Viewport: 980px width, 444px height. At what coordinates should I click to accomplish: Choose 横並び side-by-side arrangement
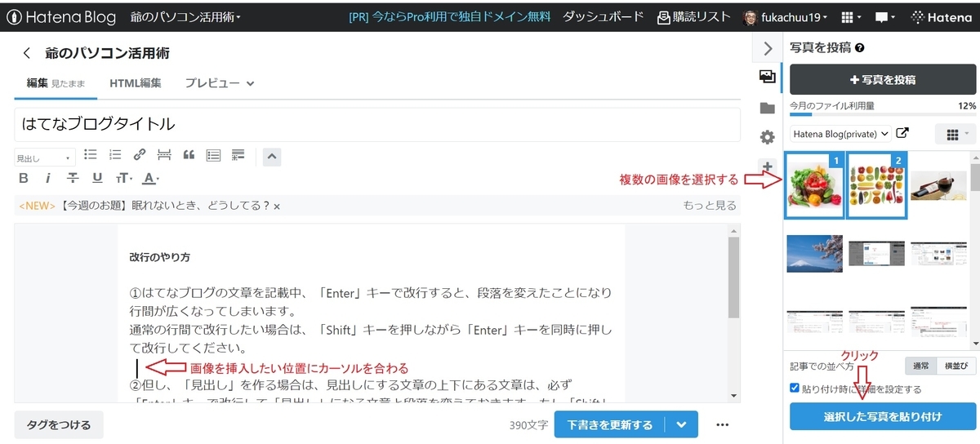pyautogui.click(x=956, y=366)
